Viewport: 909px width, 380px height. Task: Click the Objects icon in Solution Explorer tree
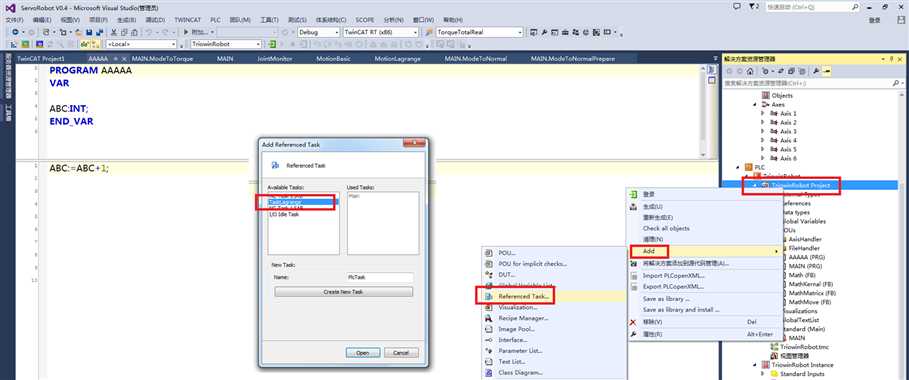point(766,95)
